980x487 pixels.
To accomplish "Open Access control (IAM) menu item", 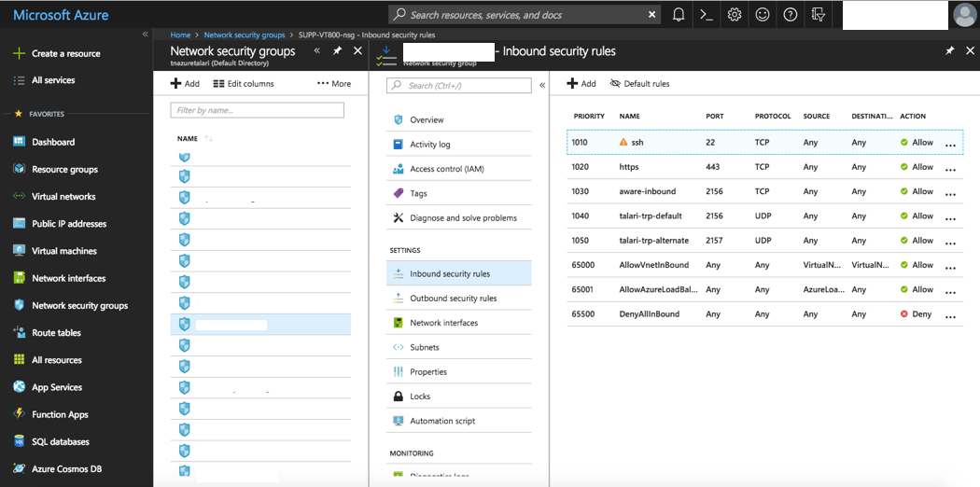I will (x=446, y=169).
